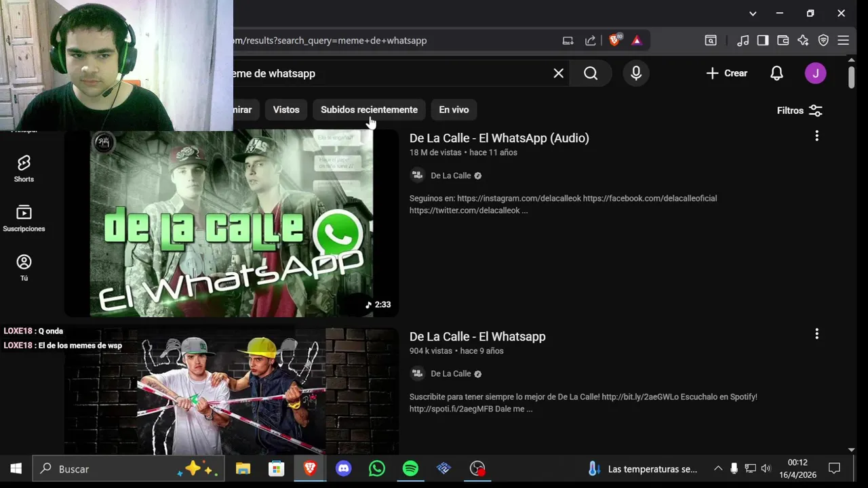This screenshot has width=868, height=488.
Task: Click the install app icon in the address bar
Action: [x=568, y=41]
